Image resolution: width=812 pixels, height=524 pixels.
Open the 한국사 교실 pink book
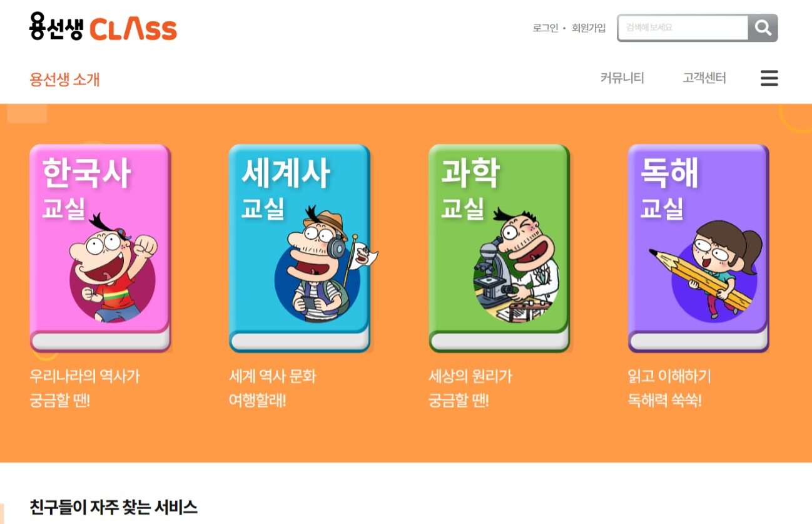click(100, 248)
